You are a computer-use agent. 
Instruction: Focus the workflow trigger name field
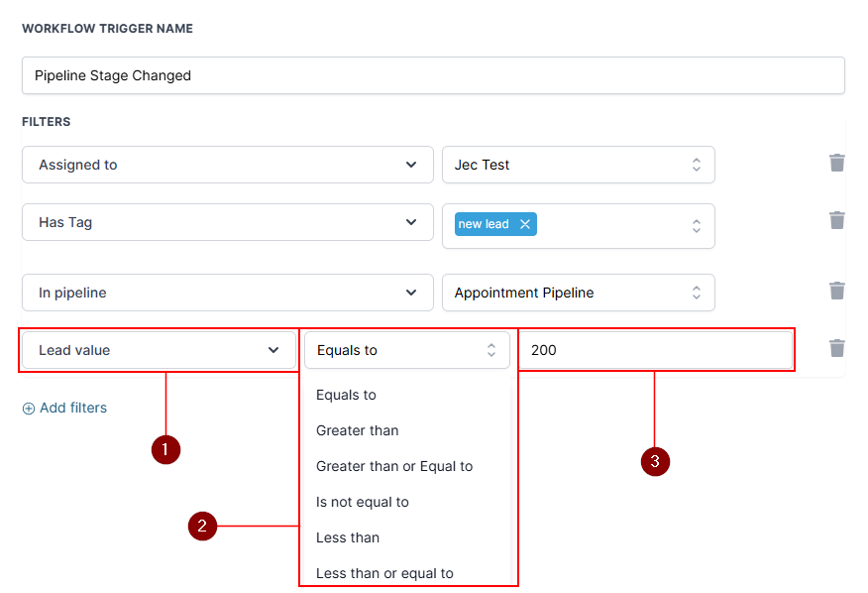pos(433,75)
